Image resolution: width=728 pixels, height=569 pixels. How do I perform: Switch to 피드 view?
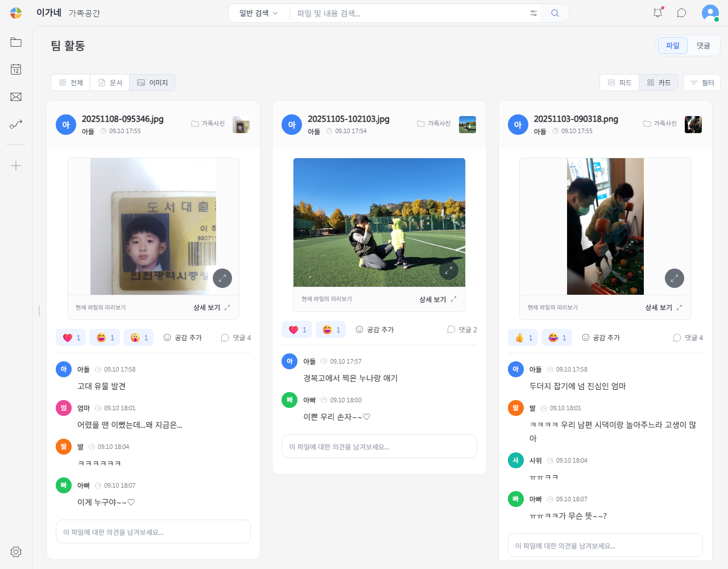619,83
